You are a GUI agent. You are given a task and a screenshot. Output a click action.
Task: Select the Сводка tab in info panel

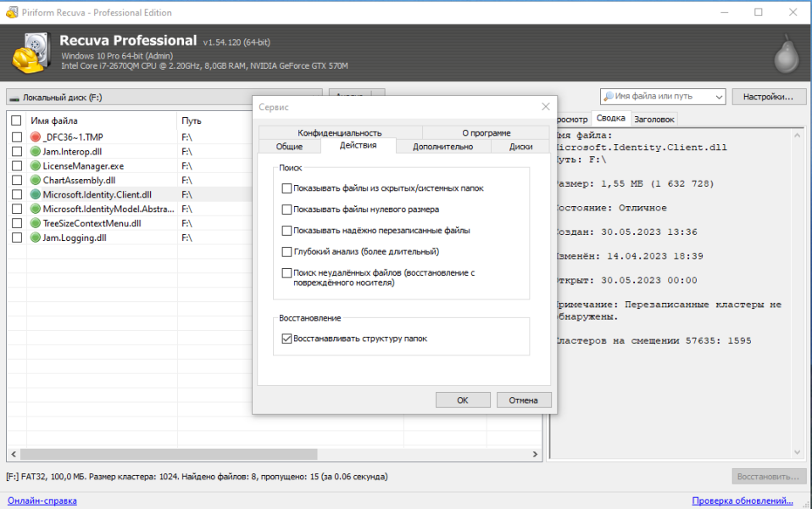610,118
